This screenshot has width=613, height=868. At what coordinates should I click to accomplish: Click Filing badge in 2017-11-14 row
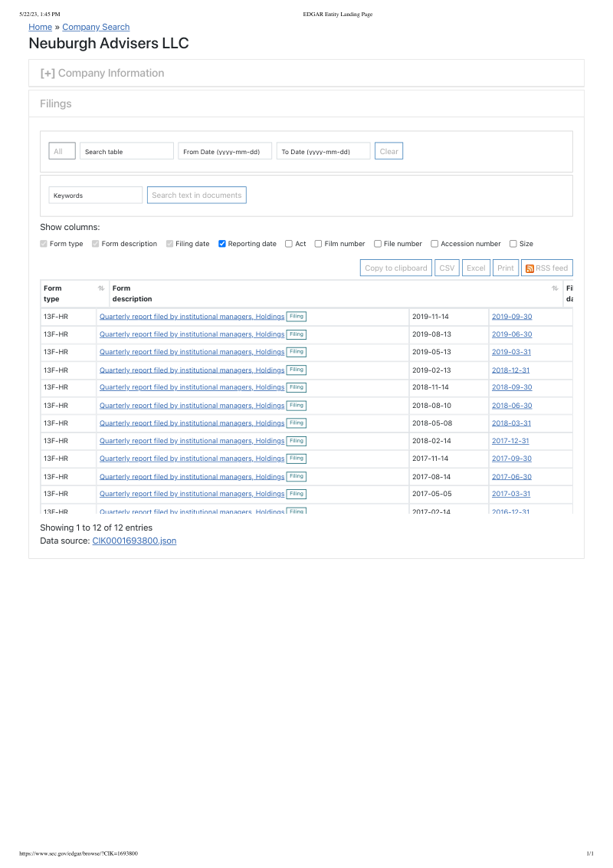click(297, 459)
